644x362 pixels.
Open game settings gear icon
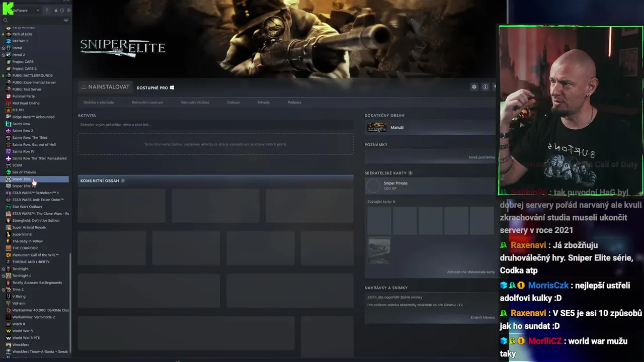point(474,87)
